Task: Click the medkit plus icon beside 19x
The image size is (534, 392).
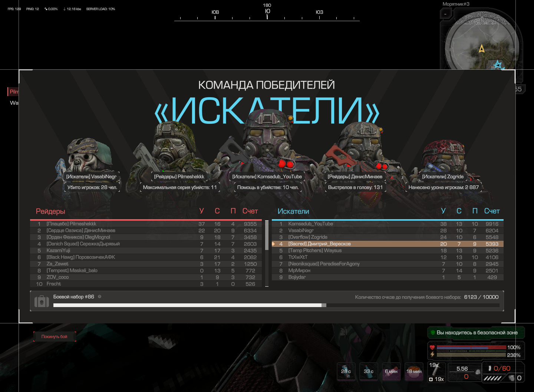Action: 431,379
